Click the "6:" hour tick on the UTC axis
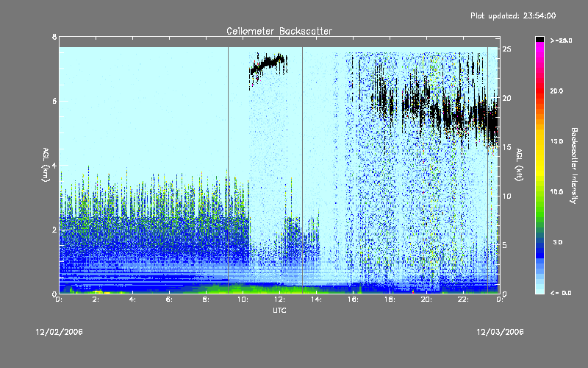 coord(170,300)
